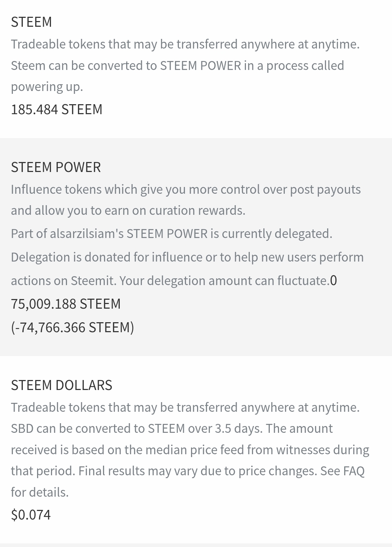
Task: Open the 75,009.188 STEEM power balance menu
Action: (x=66, y=304)
